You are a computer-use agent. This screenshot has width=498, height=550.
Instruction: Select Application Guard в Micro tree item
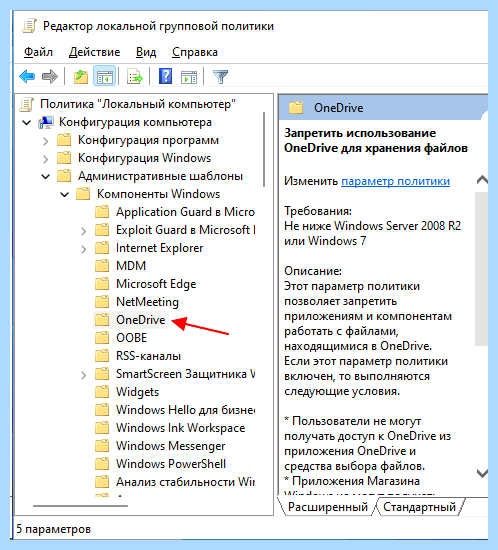coord(185,212)
